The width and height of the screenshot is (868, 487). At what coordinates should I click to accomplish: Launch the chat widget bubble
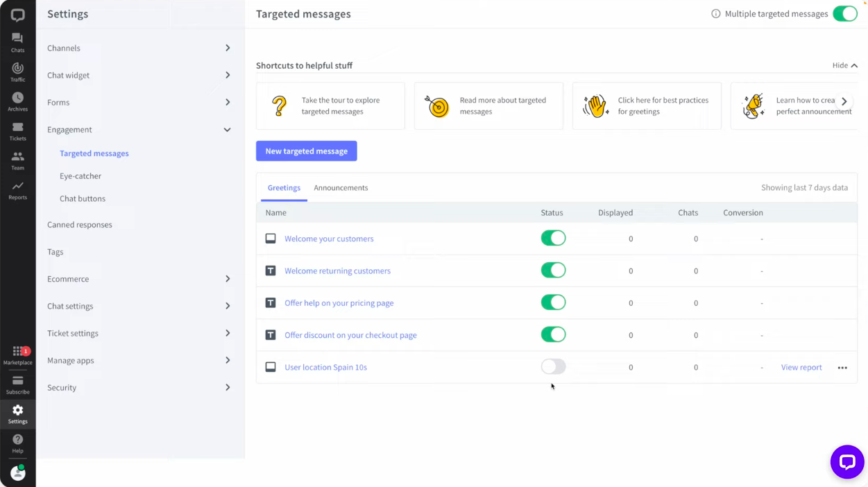[x=847, y=461]
